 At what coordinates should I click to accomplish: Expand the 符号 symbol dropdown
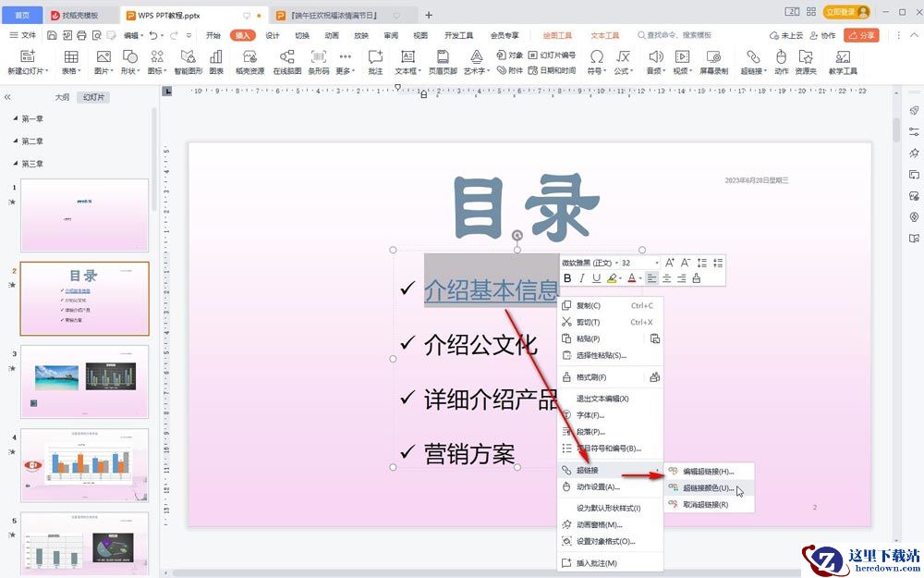606,71
